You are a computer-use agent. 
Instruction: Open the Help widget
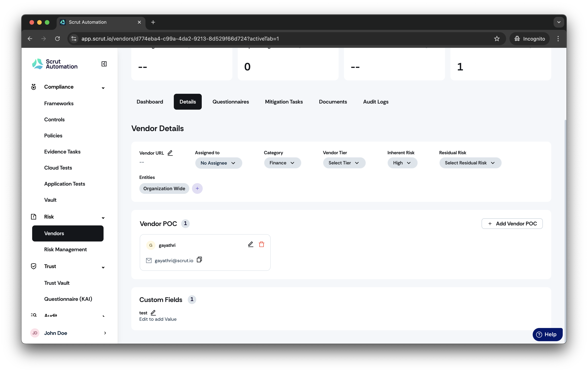(x=547, y=334)
